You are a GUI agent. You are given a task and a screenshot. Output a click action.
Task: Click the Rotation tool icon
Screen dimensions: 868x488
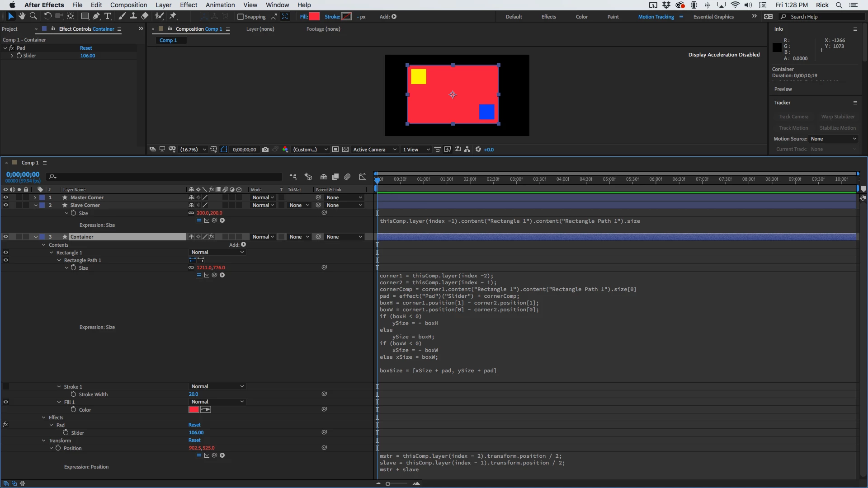[47, 16]
